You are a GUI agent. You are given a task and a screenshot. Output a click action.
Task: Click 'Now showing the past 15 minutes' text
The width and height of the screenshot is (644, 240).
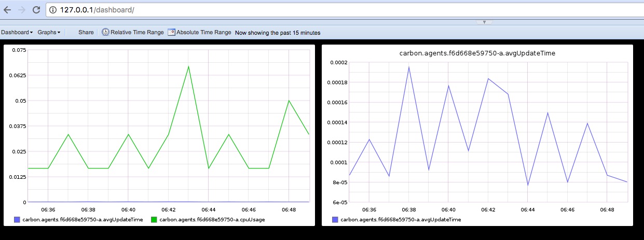coord(278,33)
